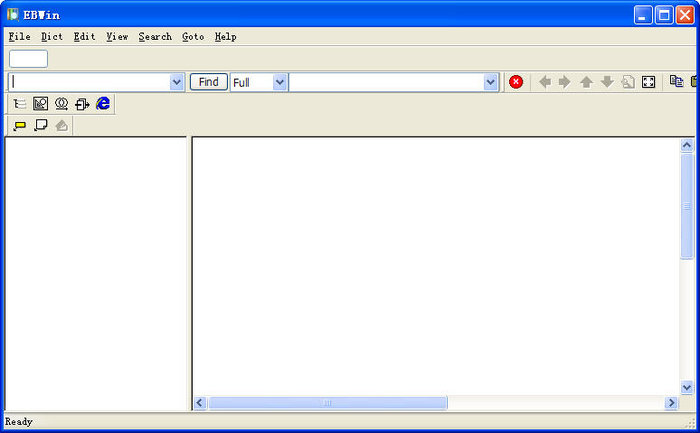Open the Goto menu
The height and width of the screenshot is (433, 700).
coord(193,37)
